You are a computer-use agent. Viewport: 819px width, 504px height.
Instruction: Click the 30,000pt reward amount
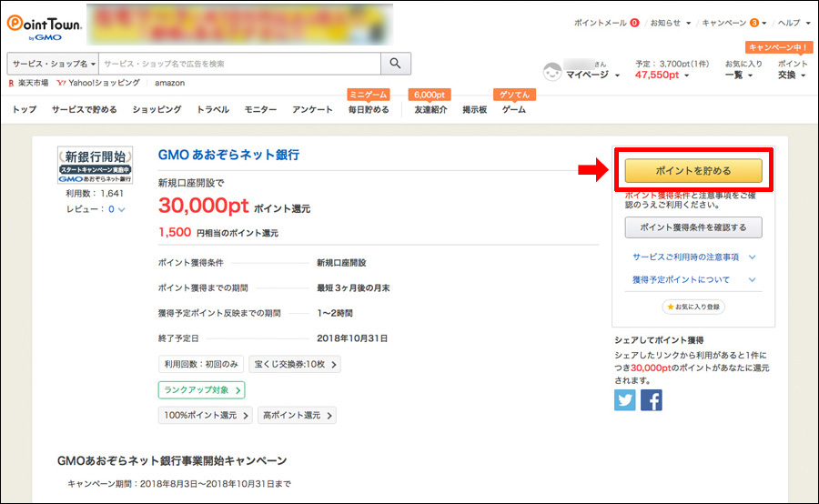[203, 206]
